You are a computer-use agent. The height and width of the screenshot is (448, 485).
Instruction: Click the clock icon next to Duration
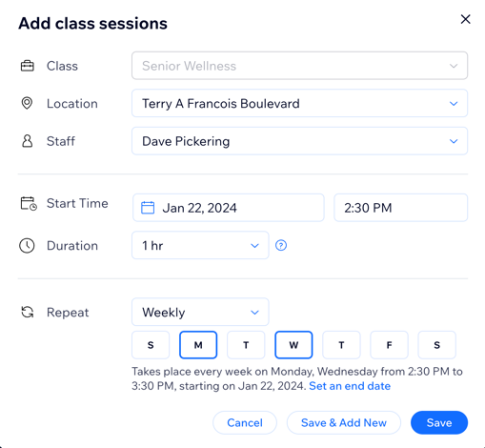(27, 246)
